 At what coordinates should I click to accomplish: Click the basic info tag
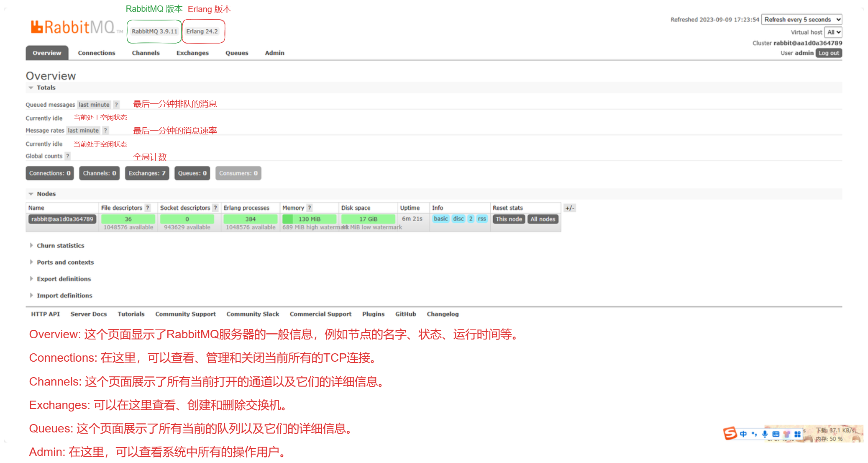click(441, 219)
